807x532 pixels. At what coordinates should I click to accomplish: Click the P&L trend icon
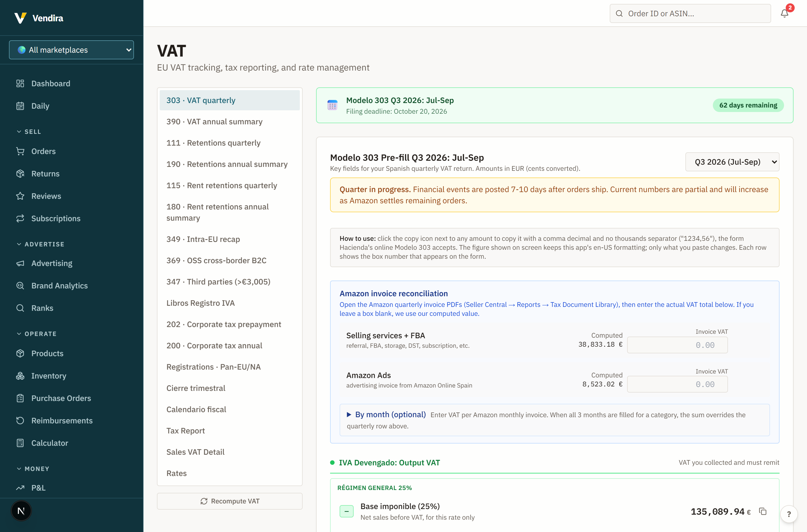click(20, 488)
